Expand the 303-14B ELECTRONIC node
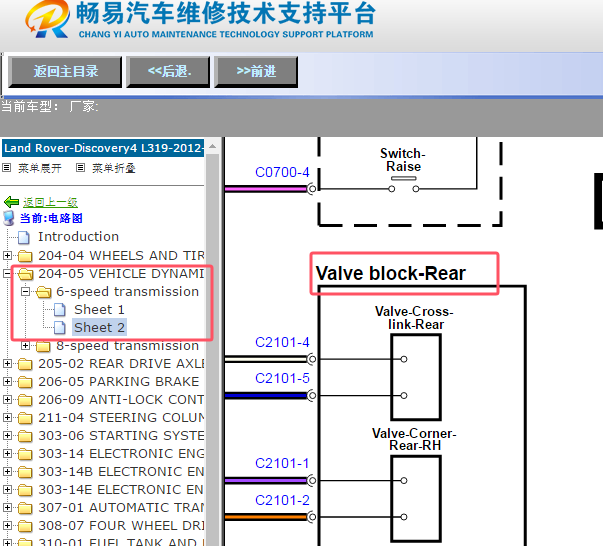Image resolution: width=603 pixels, height=546 pixels. 7,471
